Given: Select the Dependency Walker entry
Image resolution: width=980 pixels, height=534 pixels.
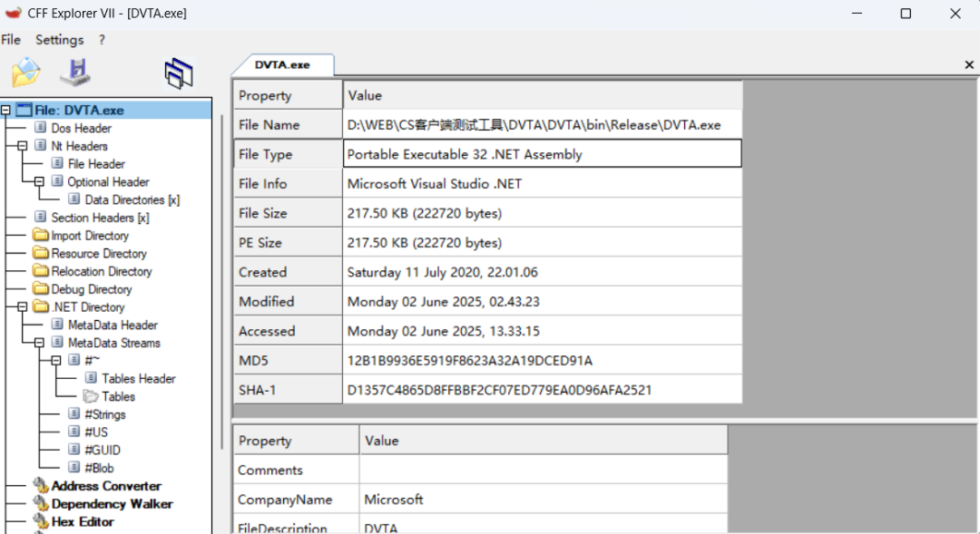Looking at the screenshot, I should pyautogui.click(x=112, y=503).
